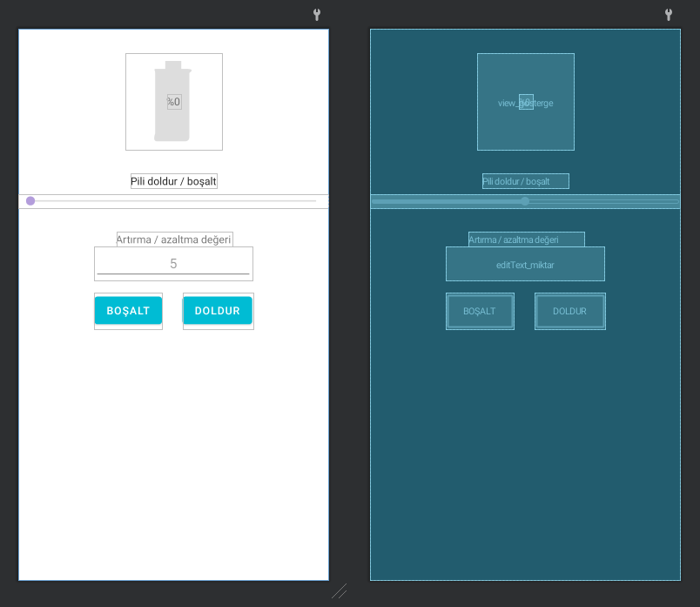Select 'Pili doldur / boşalt' label in blueprint
Screen dimensions: 700x607
click(x=525, y=181)
